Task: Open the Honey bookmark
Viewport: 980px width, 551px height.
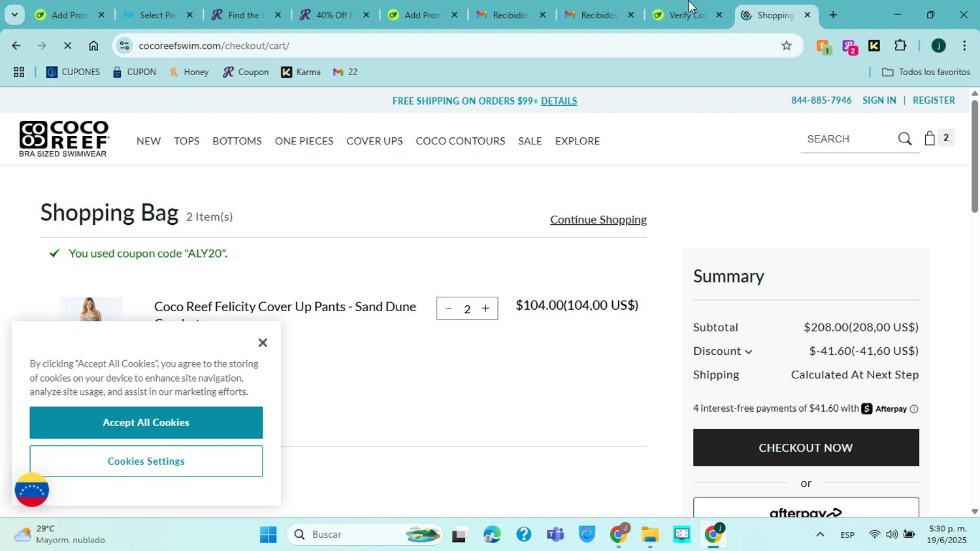Action: [189, 73]
